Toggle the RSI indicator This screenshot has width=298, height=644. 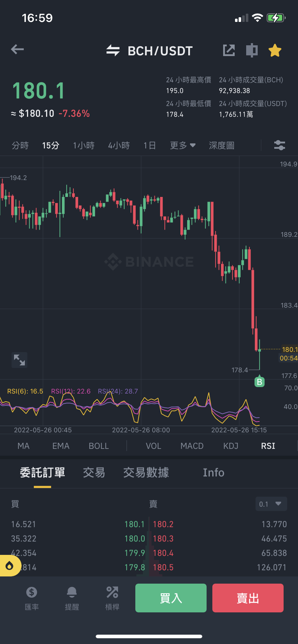pyautogui.click(x=268, y=446)
